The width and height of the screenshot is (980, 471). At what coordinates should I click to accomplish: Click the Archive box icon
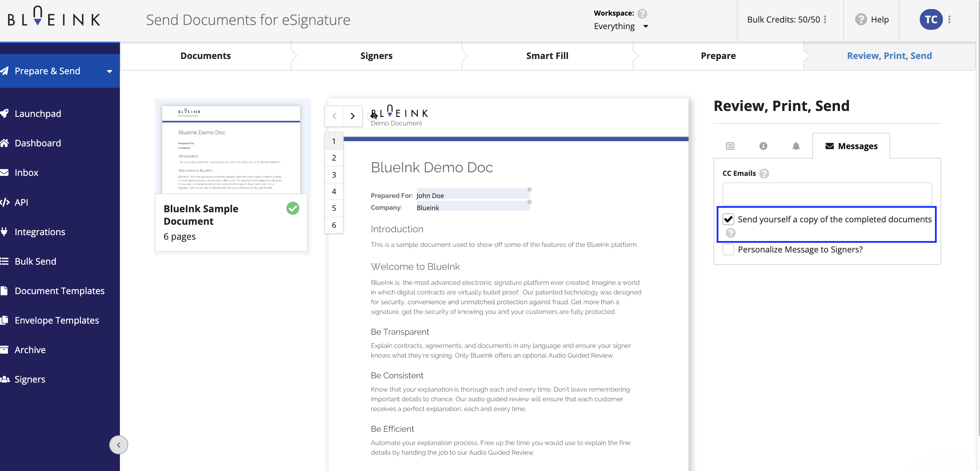(x=5, y=350)
